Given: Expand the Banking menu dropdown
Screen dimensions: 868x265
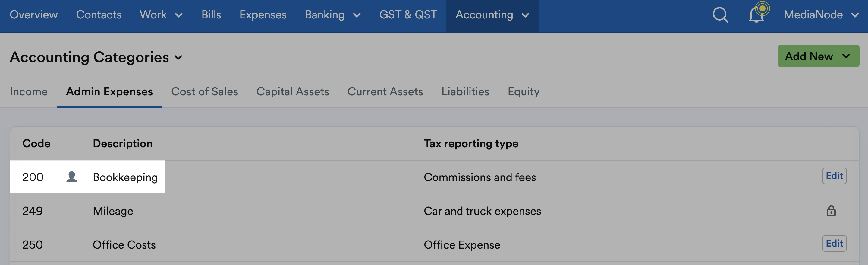Looking at the screenshot, I should pos(333,15).
